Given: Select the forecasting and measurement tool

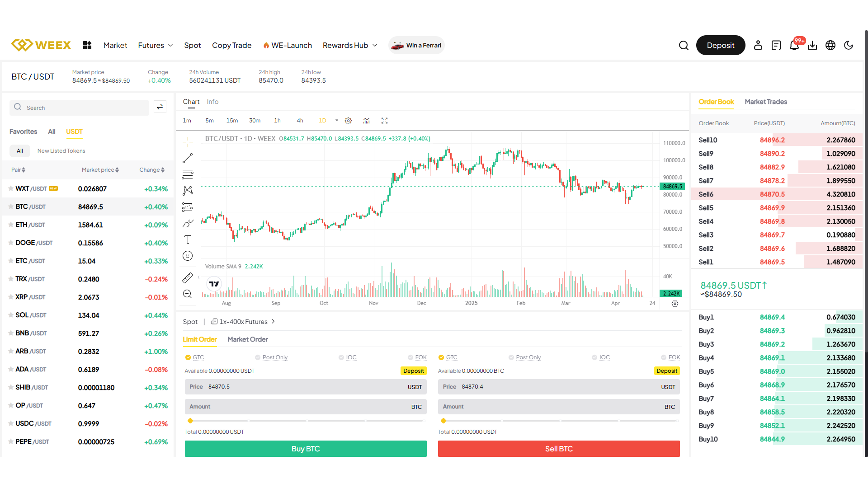Looking at the screenshot, I should pos(188,207).
